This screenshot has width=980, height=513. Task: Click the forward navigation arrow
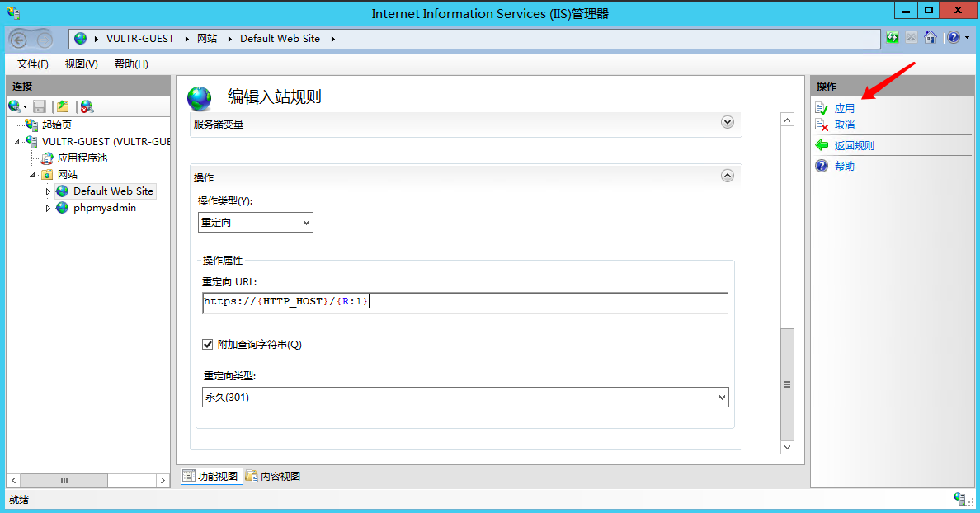click(45, 40)
